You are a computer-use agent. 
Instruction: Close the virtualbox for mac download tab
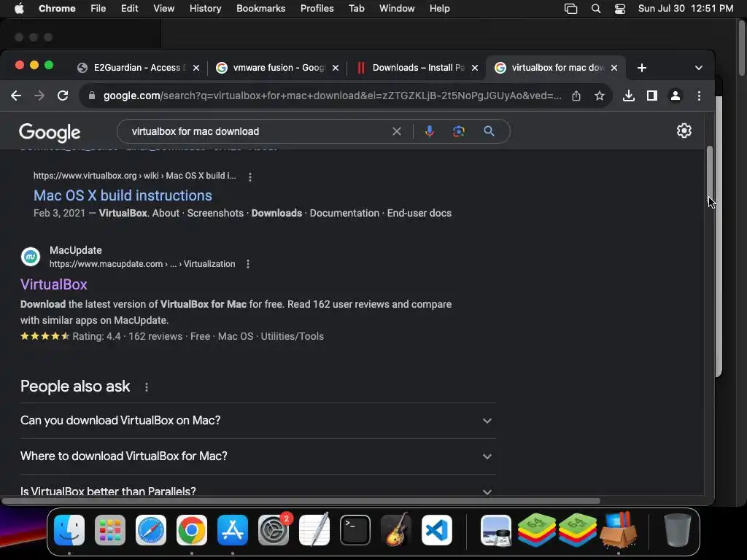click(614, 68)
